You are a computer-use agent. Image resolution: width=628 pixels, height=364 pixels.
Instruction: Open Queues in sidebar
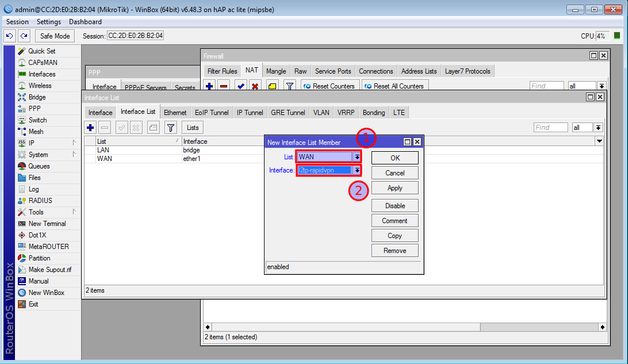(x=39, y=166)
